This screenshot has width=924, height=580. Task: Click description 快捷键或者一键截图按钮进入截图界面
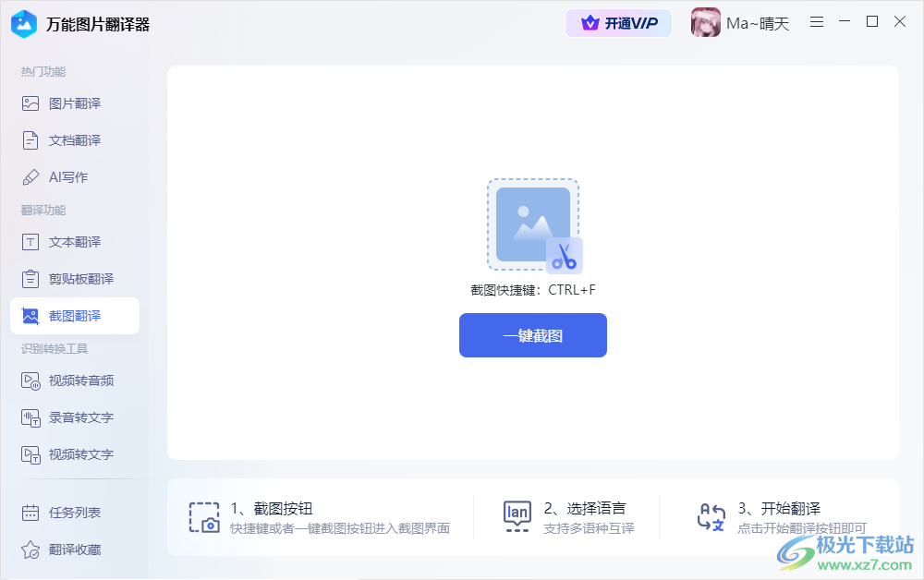[340, 529]
